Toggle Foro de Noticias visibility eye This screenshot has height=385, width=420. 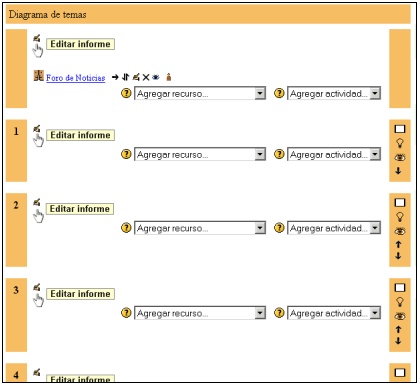point(156,77)
